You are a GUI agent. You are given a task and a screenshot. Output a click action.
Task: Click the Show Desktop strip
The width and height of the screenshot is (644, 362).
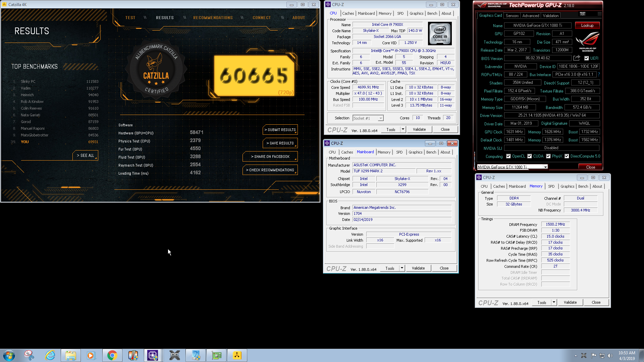click(641, 355)
